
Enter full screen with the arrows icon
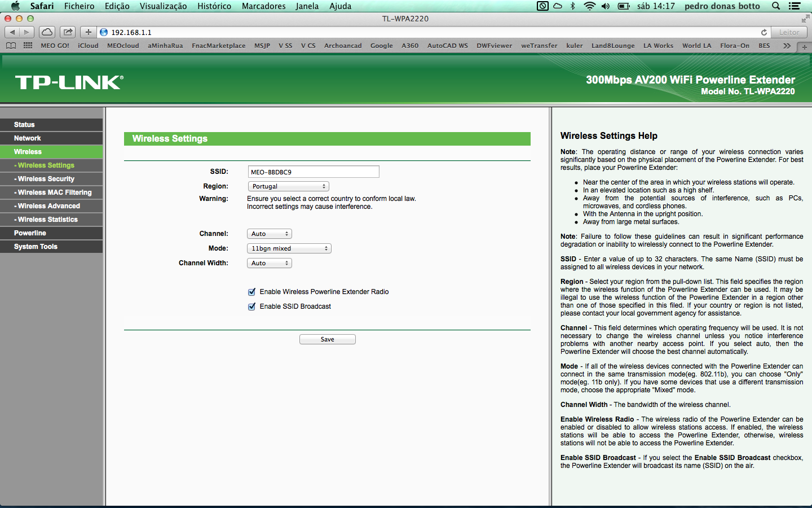(805, 19)
